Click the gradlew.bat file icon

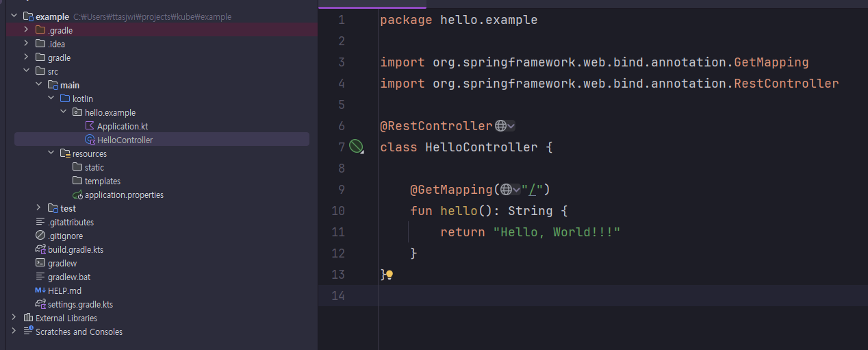(x=40, y=277)
